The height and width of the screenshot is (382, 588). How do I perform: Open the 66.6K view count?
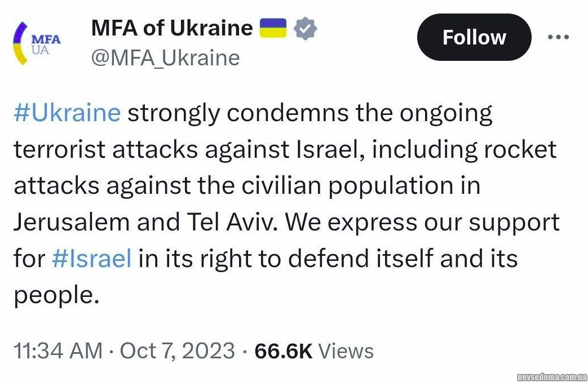coord(283,350)
